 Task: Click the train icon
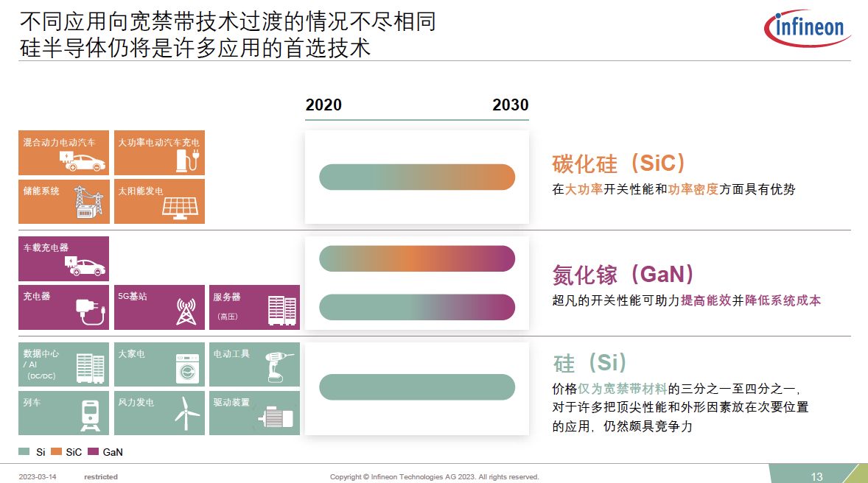90,416
